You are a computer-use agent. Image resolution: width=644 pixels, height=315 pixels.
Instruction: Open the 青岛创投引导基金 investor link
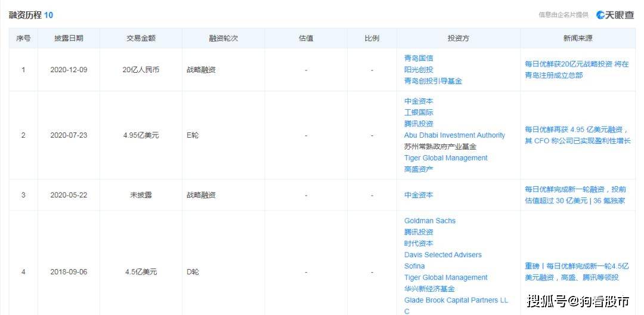(433, 81)
